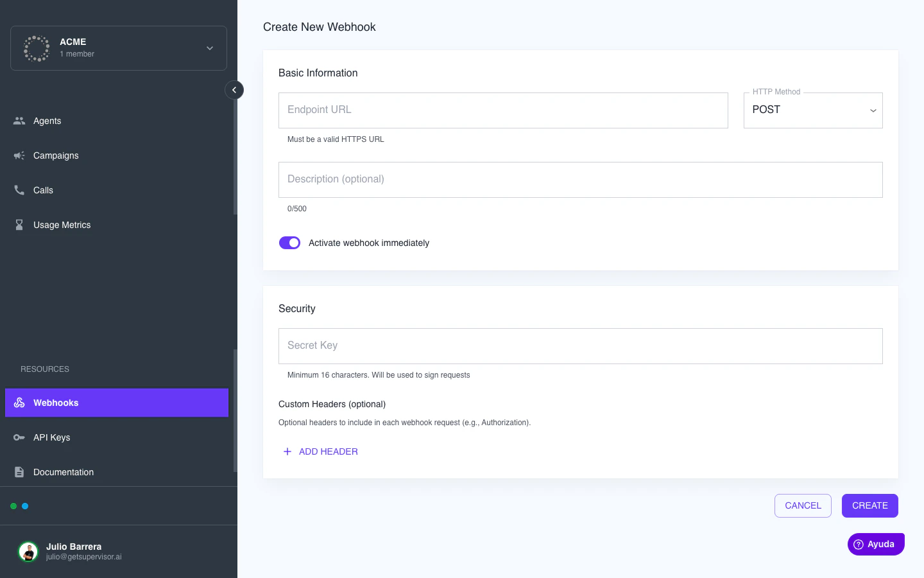Open the HTTP Method dropdown
924x578 pixels.
point(813,110)
